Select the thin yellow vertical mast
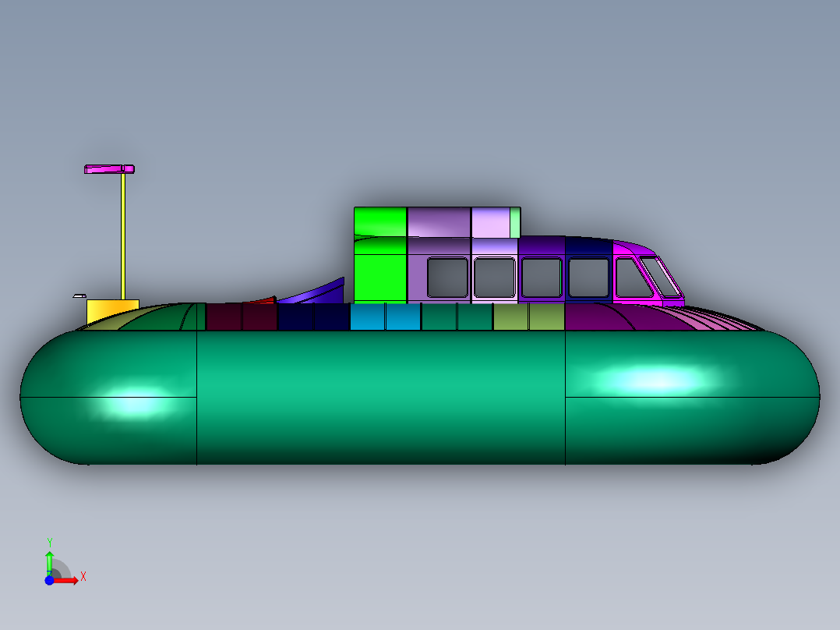Viewport: 840px width, 630px height. [x=123, y=236]
